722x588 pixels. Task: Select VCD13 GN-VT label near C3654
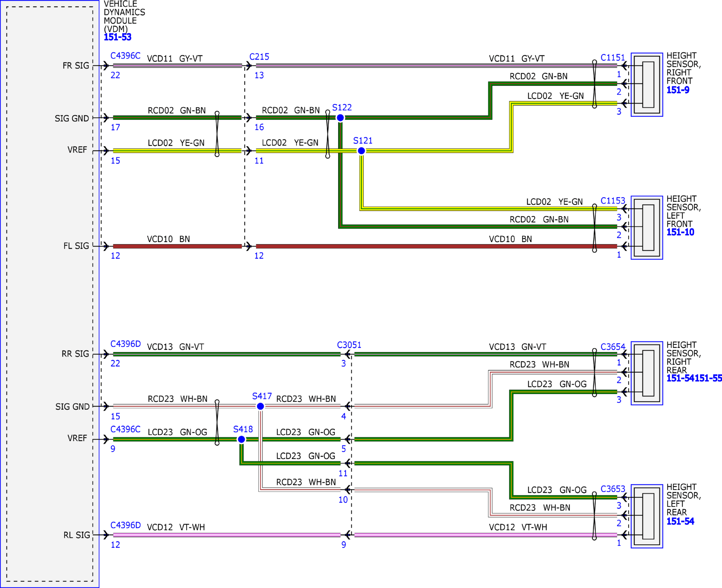point(518,347)
